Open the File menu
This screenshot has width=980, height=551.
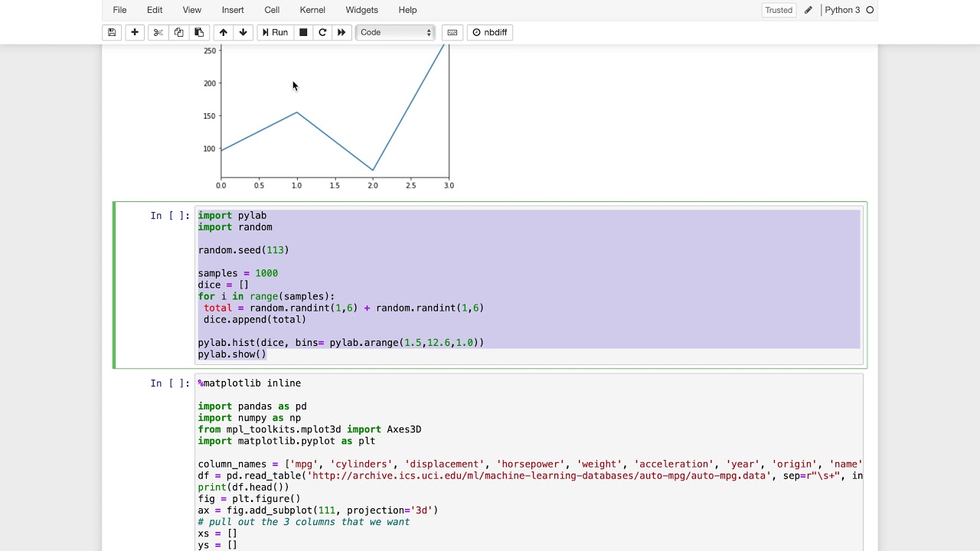click(120, 10)
